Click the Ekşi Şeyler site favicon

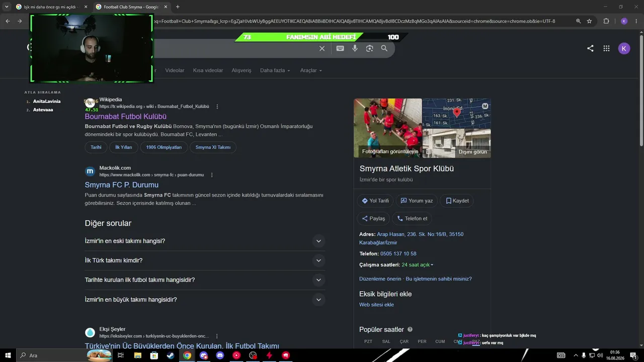pyautogui.click(x=90, y=332)
